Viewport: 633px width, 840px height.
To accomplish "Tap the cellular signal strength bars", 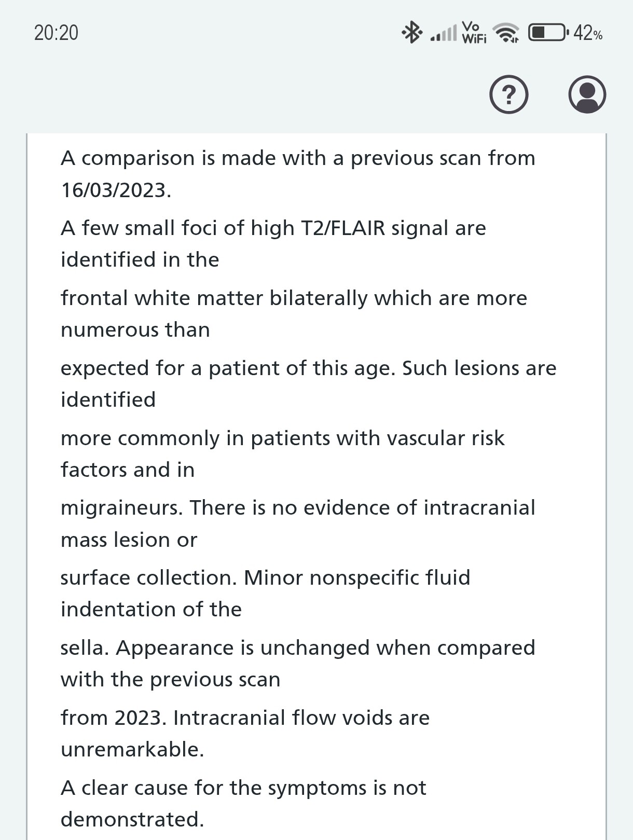I will tap(444, 33).
